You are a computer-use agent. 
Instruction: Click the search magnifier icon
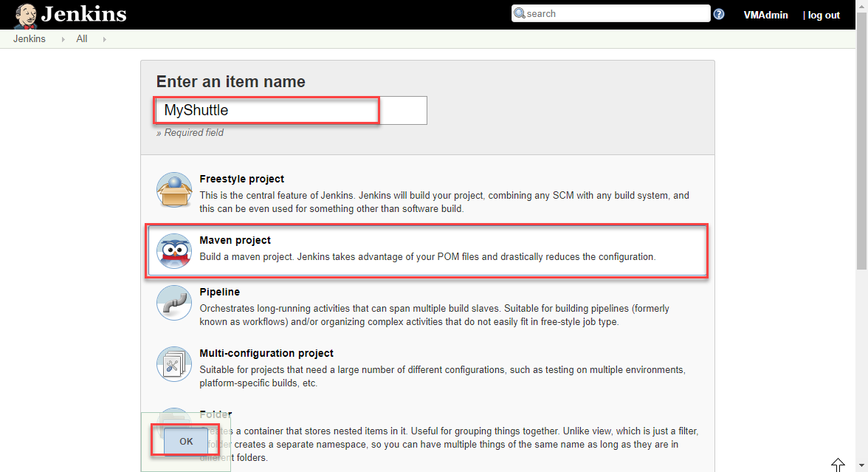click(x=520, y=13)
